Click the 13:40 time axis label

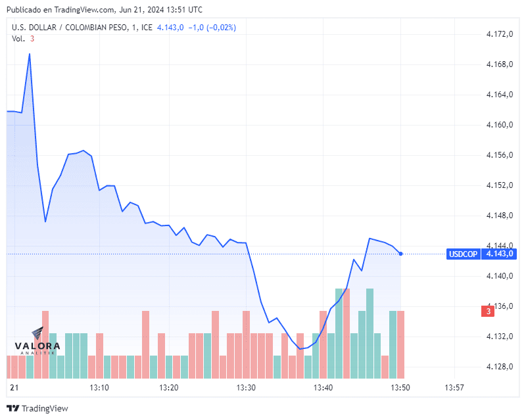[x=323, y=388]
